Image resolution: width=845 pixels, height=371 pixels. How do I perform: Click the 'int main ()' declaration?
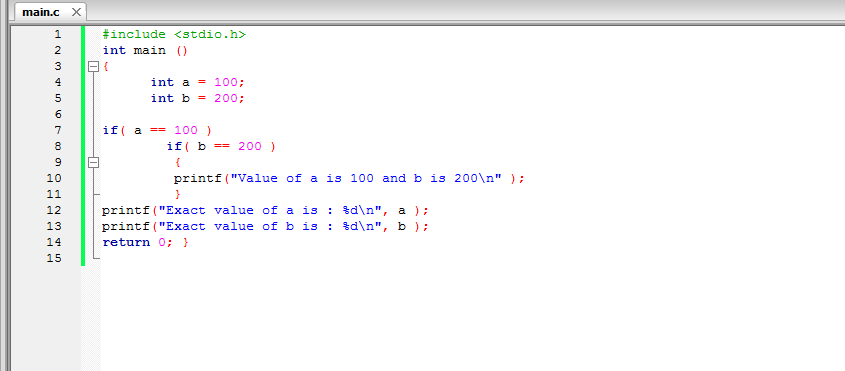(x=145, y=51)
